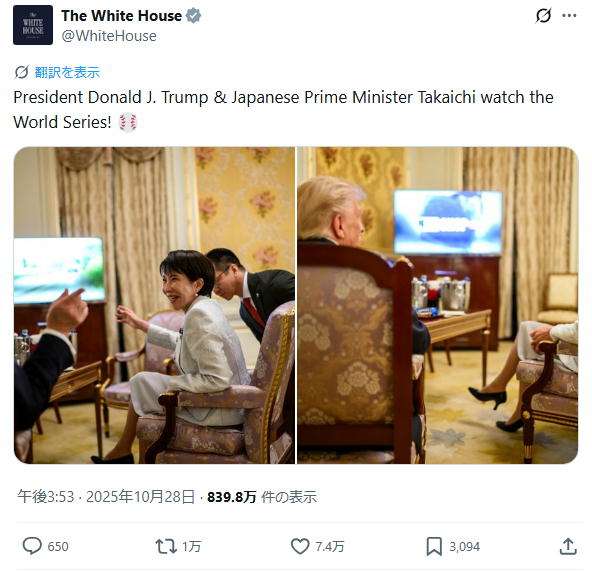The width and height of the screenshot is (592, 571).
Task: Click the 7.4万 likes count
Action: (x=330, y=546)
